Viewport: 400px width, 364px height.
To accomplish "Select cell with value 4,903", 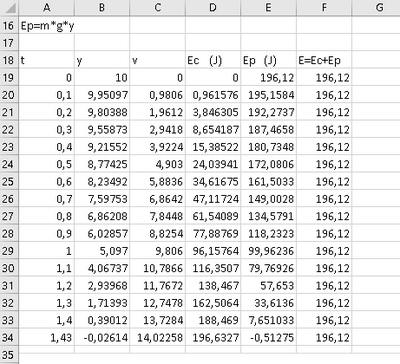I will (x=158, y=164).
